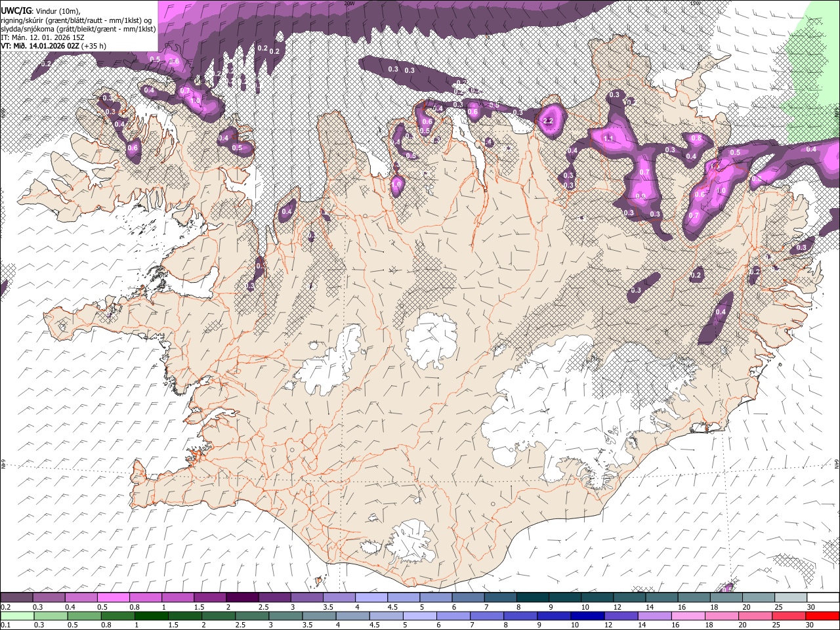Select the 'IT: Mán. 12. 01. 2026 15Z' line
Screen dimensions: 840x630
coord(43,38)
